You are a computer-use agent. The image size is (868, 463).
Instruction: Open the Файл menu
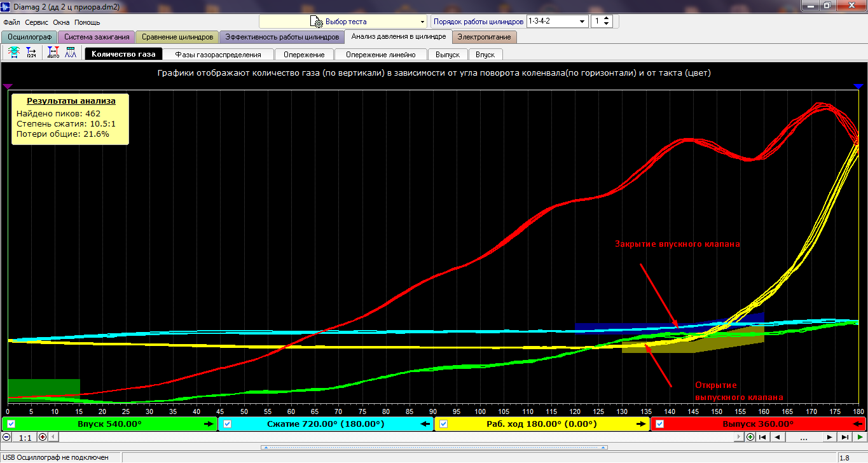11,22
